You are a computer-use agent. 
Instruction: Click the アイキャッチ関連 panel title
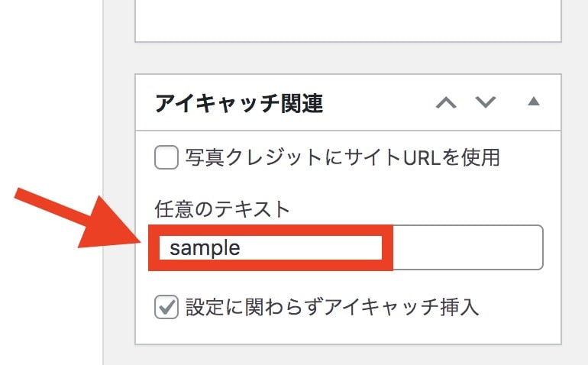[x=239, y=103]
